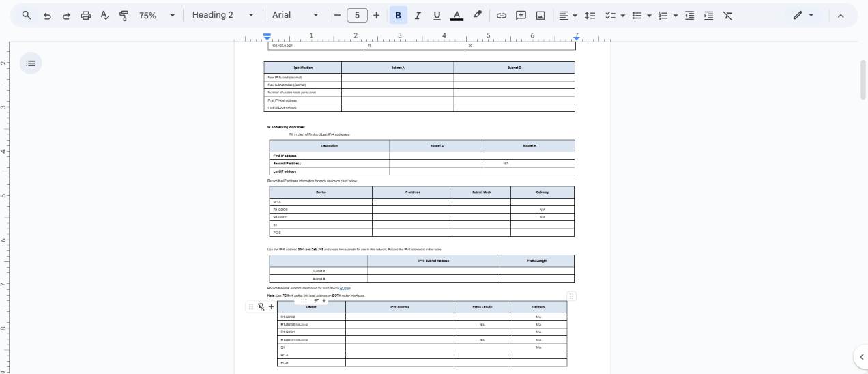This screenshot has height=374, width=868.
Task: Clear text formatting
Action: [728, 15]
